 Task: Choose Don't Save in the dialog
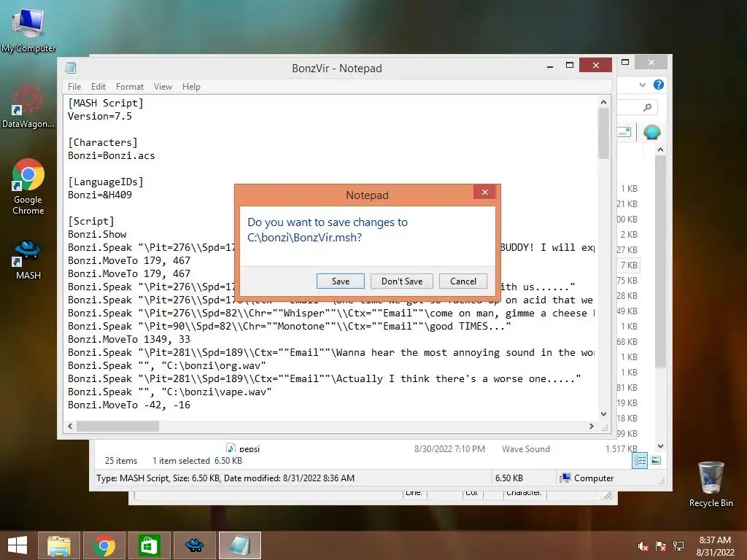(x=402, y=281)
